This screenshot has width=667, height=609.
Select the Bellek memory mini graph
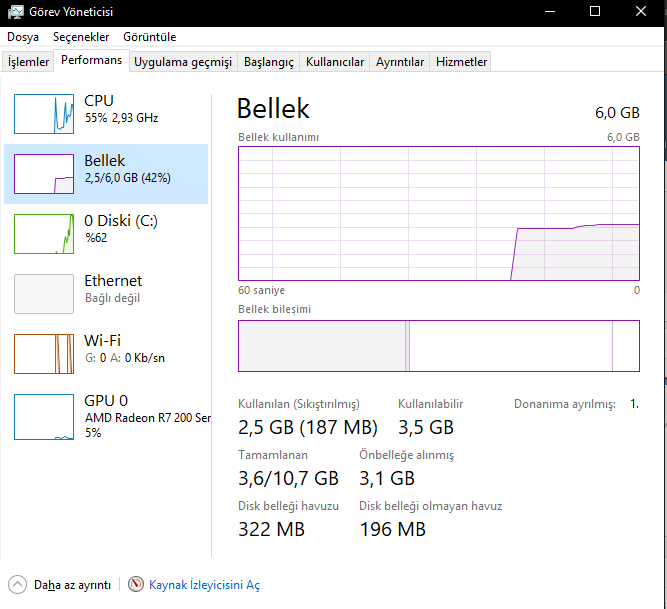click(x=44, y=174)
